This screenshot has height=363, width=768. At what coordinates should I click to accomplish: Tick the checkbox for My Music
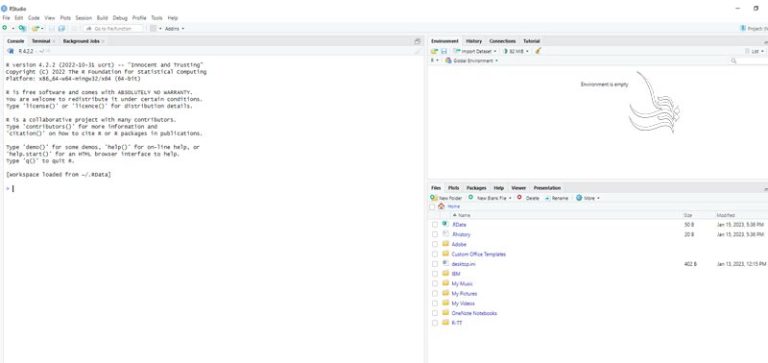434,284
